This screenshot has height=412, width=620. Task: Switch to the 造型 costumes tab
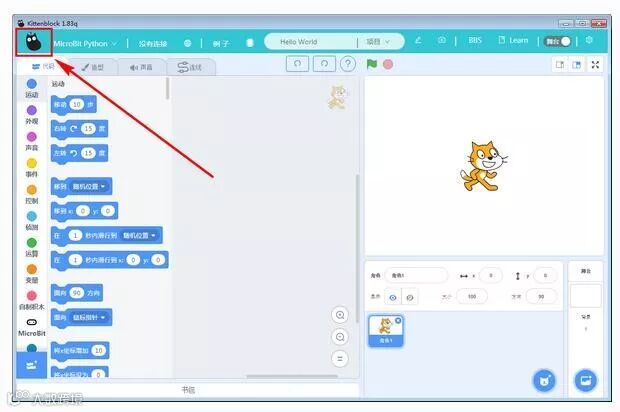[92, 67]
